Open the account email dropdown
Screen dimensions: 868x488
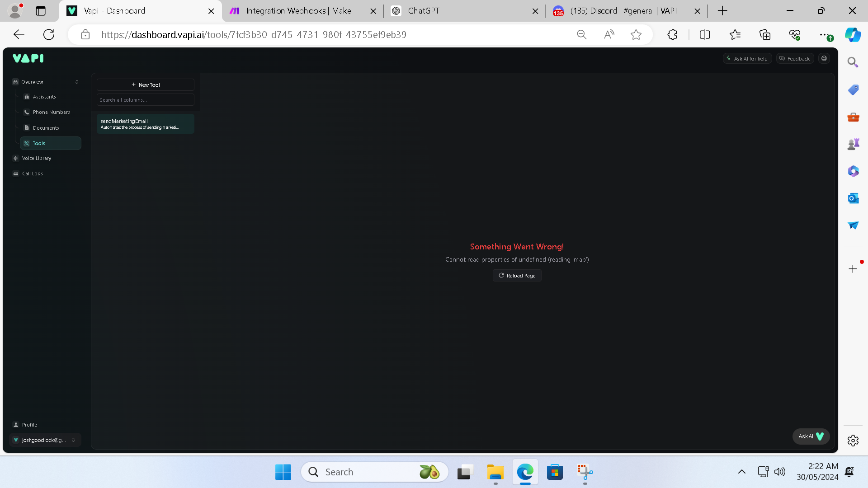pyautogui.click(x=45, y=440)
